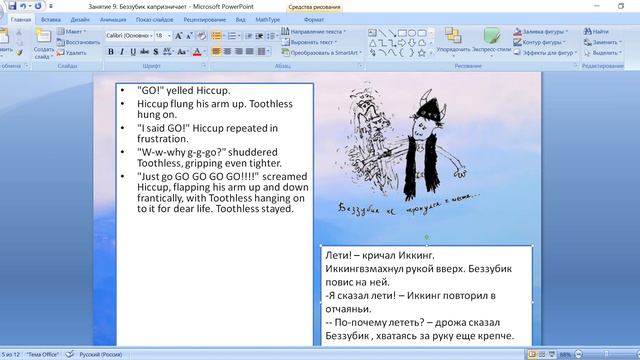Open the Quick Access Toolbar customize arrow
This screenshot has width=640, height=360.
(51, 7)
